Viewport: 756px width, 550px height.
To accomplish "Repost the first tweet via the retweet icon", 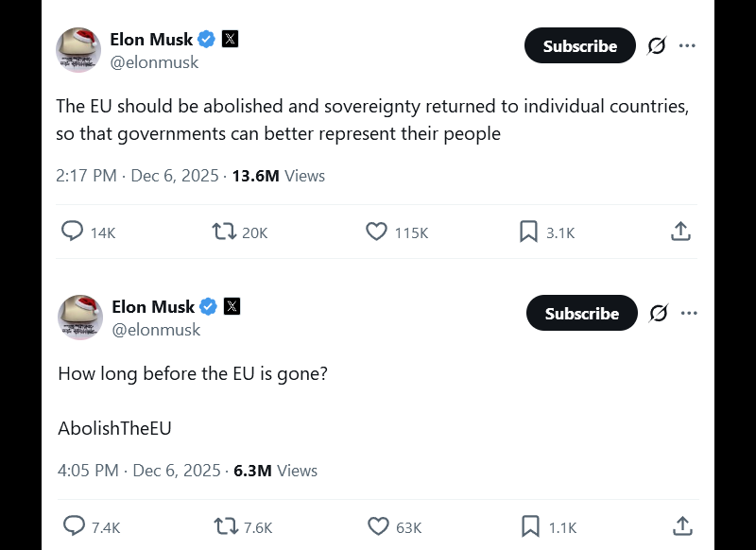I will coord(224,232).
